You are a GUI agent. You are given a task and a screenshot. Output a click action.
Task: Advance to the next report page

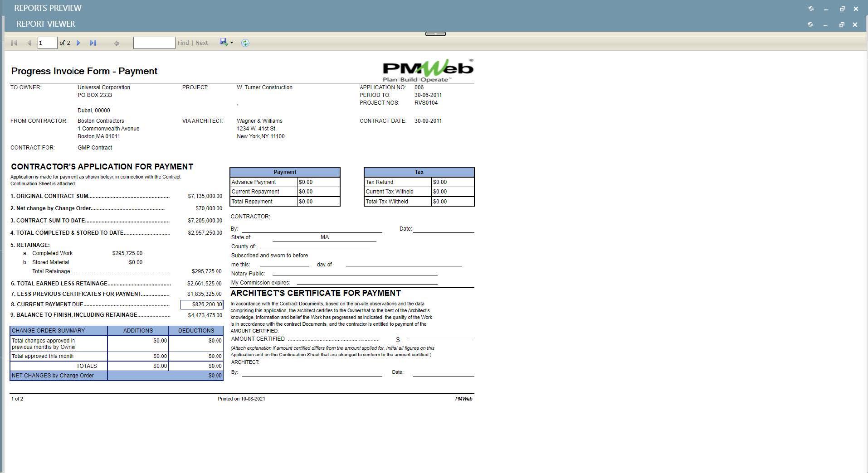[78, 43]
